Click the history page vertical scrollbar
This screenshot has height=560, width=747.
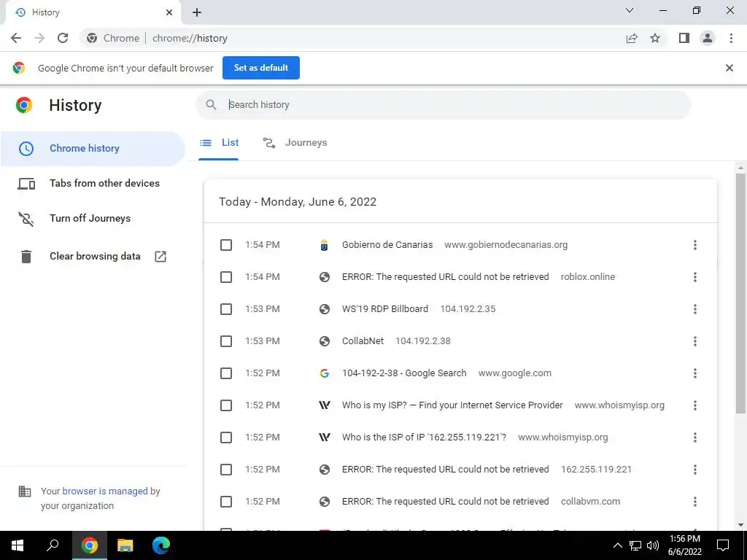click(x=740, y=293)
